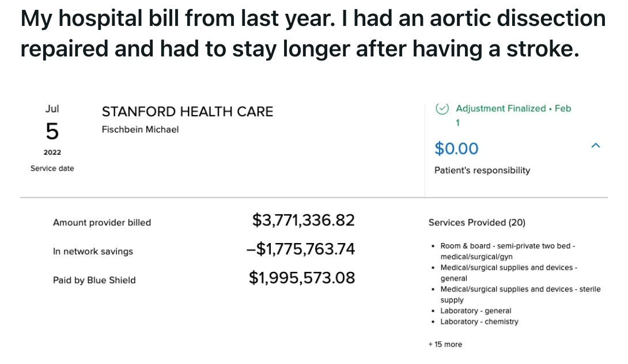
Task: Select the Laboratory - general service entry
Action: coord(475,311)
